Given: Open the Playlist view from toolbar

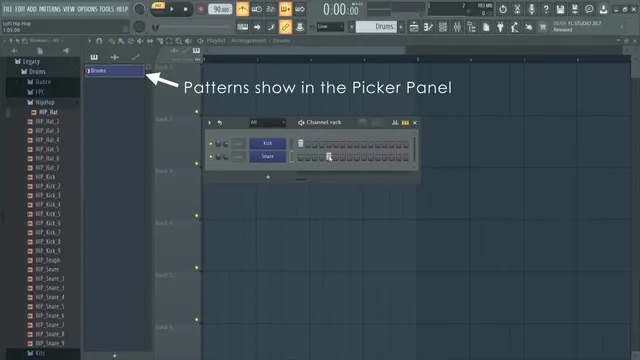Looking at the screenshot, I should [414, 27].
